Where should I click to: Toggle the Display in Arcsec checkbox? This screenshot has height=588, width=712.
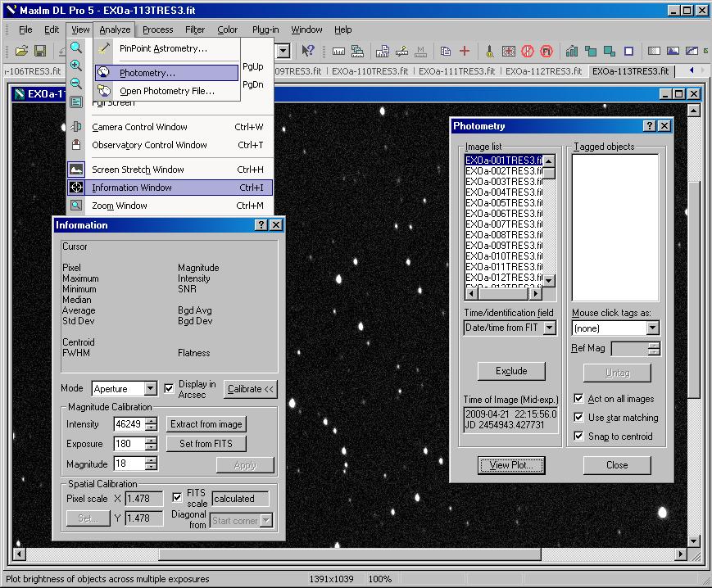click(x=170, y=388)
